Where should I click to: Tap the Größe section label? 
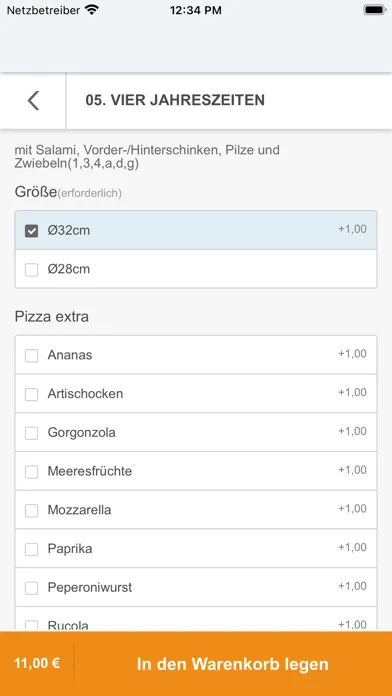(x=36, y=192)
